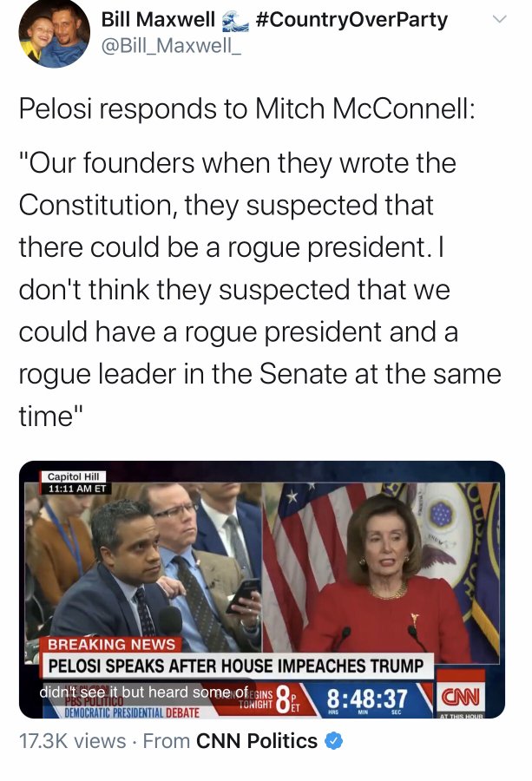The width and height of the screenshot is (532, 781).
Task: Select the 17.3K views count
Action: (x=72, y=741)
